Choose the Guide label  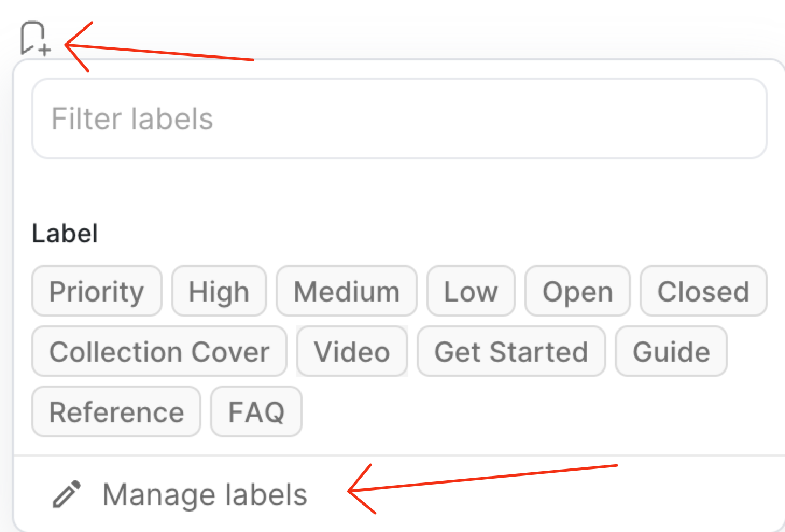671,352
